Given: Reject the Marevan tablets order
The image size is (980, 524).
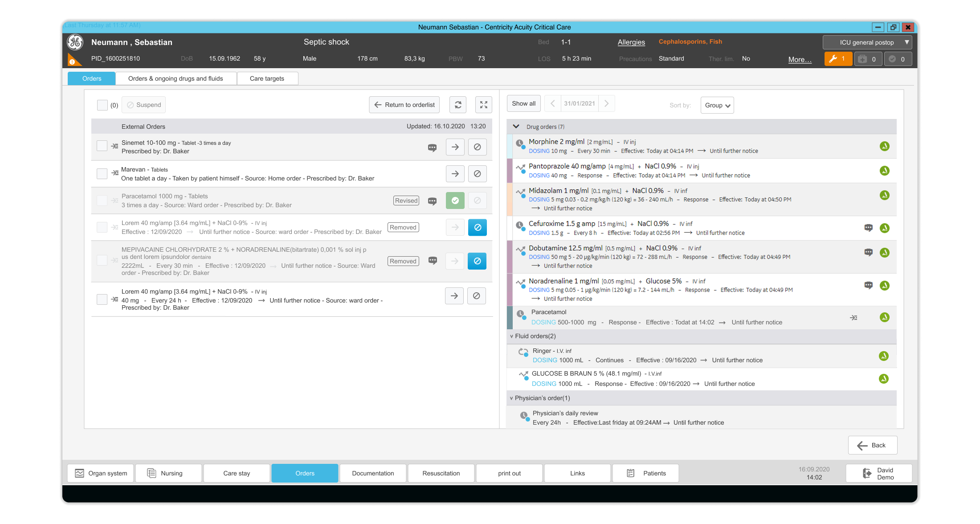Looking at the screenshot, I should click(478, 174).
